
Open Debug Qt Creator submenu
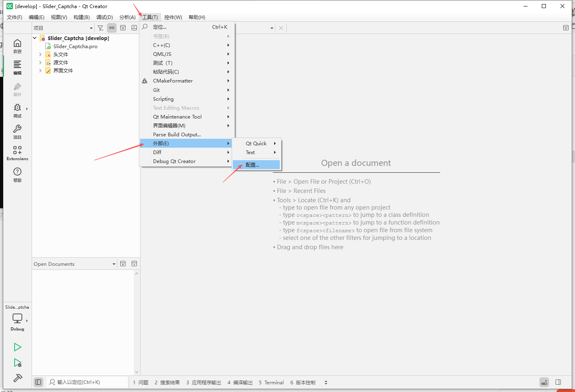(187, 161)
